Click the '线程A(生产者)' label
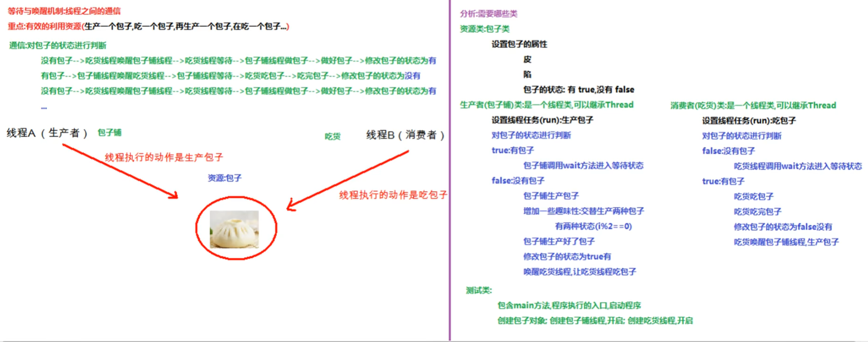Image resolution: width=868 pixels, height=342 pixels. pos(48,133)
